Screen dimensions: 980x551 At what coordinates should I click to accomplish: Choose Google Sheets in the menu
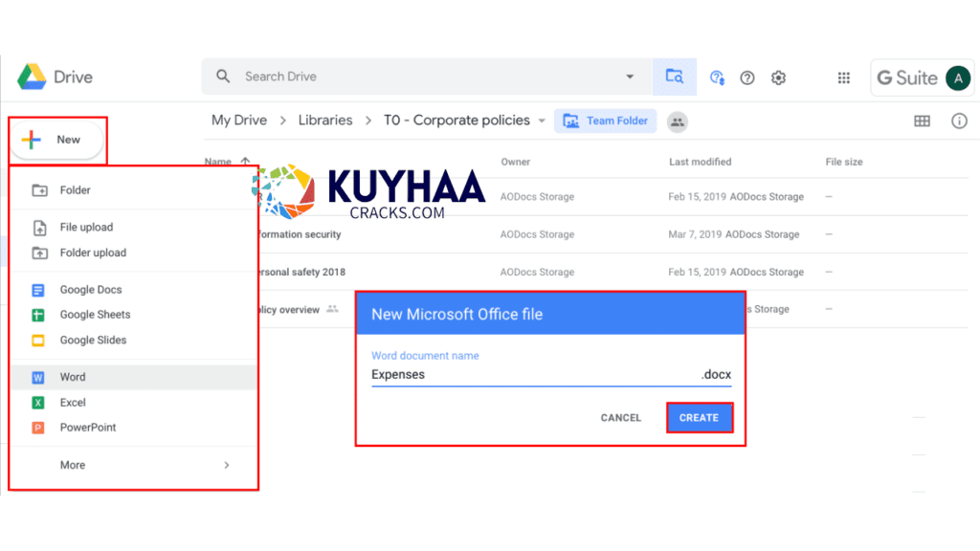tap(95, 315)
